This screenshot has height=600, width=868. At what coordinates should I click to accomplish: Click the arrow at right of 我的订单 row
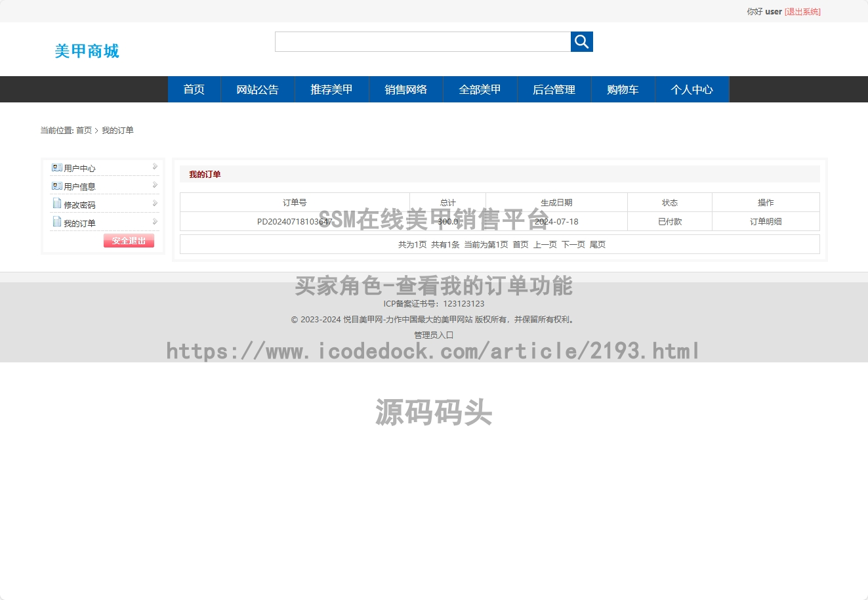pos(155,222)
